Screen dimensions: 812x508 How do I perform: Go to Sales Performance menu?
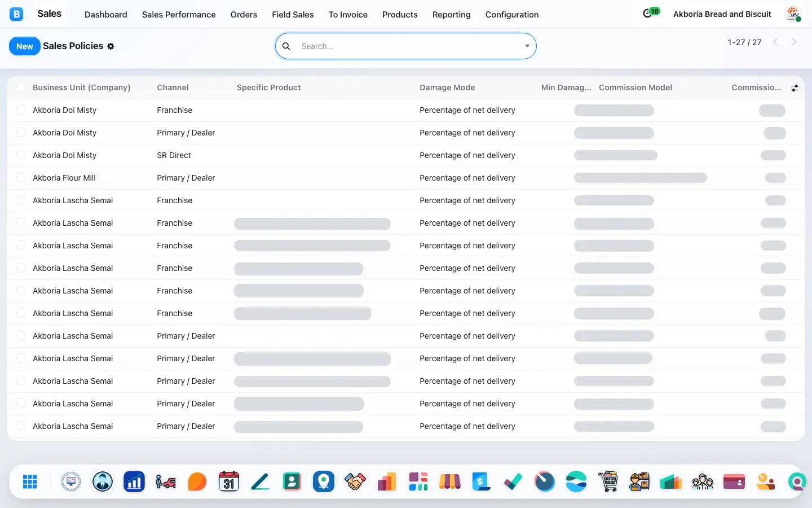click(179, 15)
